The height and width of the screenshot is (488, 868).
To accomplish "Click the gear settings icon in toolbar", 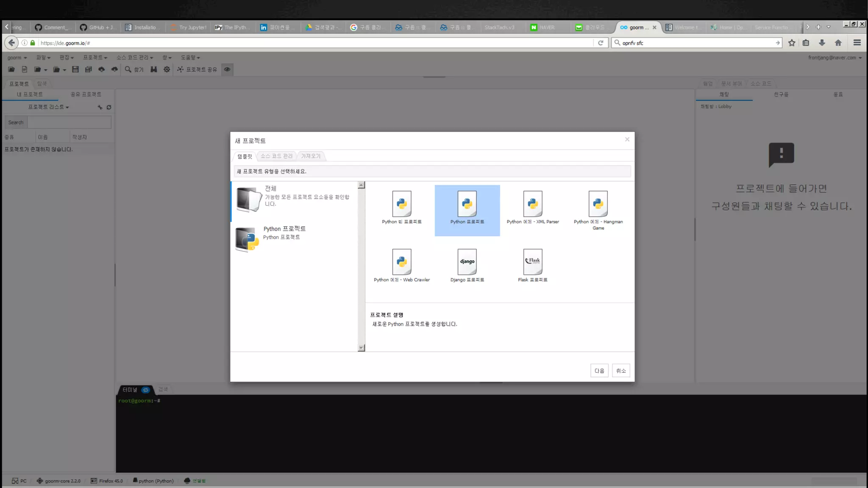I will [x=167, y=69].
